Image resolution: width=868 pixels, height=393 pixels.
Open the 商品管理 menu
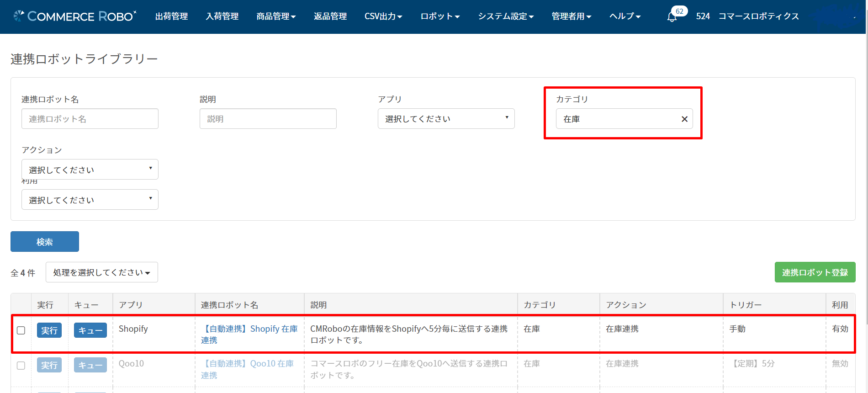pos(276,16)
